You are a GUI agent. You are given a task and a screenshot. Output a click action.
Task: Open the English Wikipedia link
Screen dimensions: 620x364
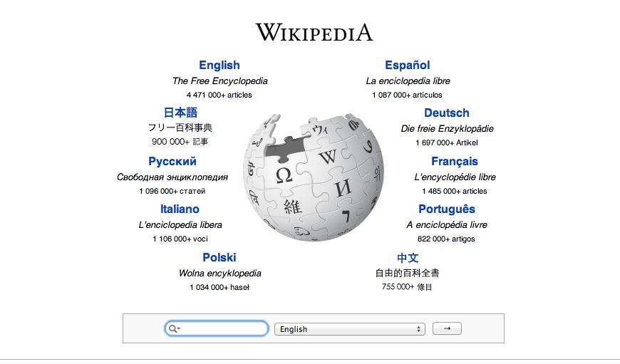[219, 66]
